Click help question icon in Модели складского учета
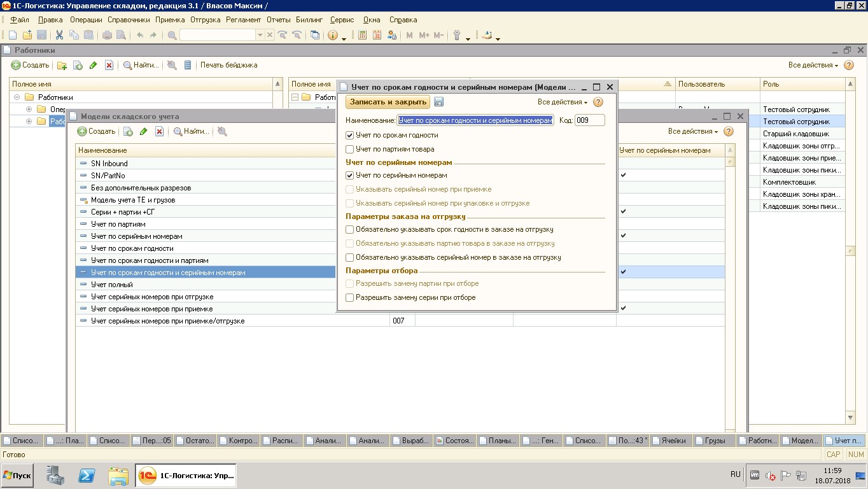868x489 pixels. (x=729, y=131)
